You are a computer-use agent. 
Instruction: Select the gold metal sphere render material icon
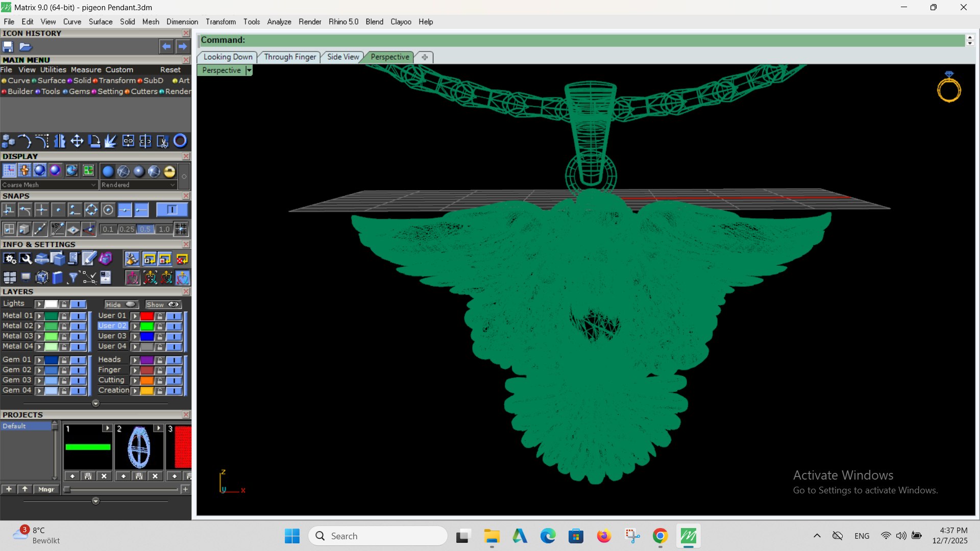tap(169, 171)
